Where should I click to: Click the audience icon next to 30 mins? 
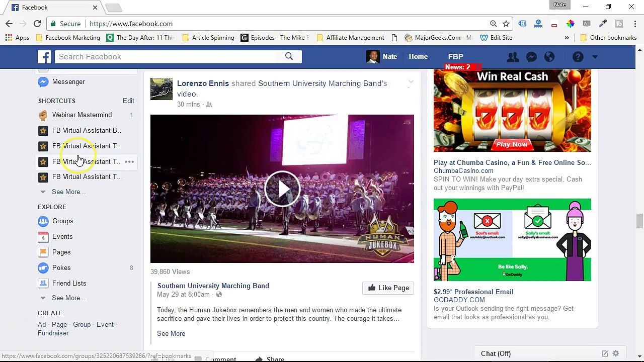[209, 105]
